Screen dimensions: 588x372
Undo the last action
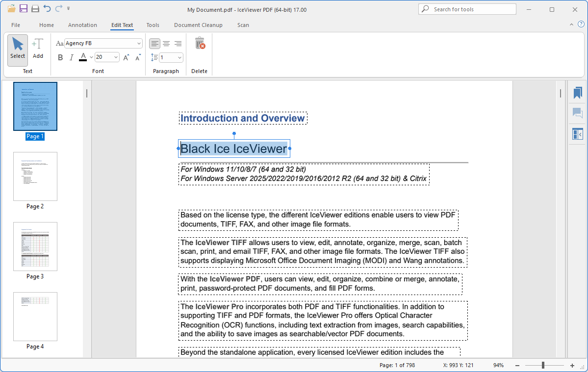click(47, 9)
